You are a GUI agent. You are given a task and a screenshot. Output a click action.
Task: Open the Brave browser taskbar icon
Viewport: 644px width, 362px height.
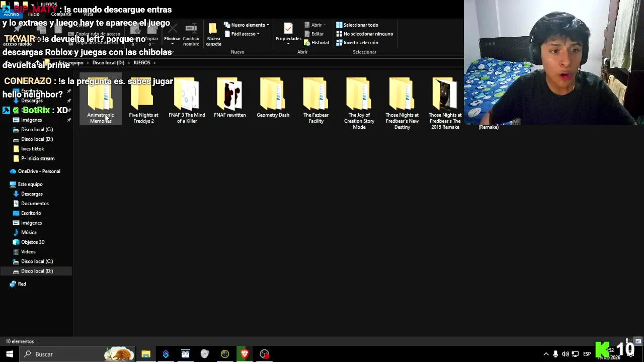click(245, 354)
